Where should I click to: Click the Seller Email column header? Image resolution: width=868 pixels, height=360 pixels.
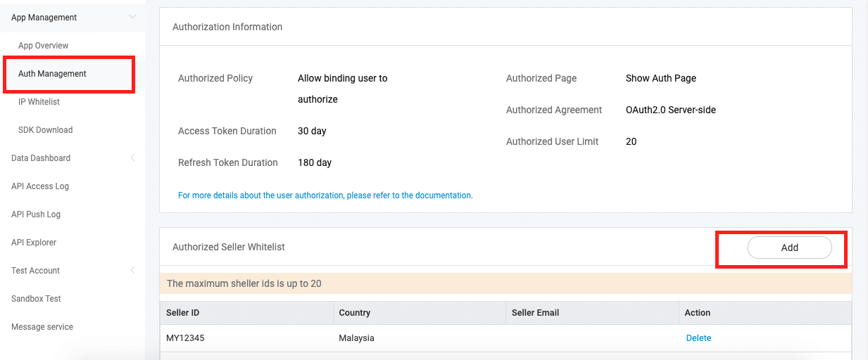(x=535, y=313)
